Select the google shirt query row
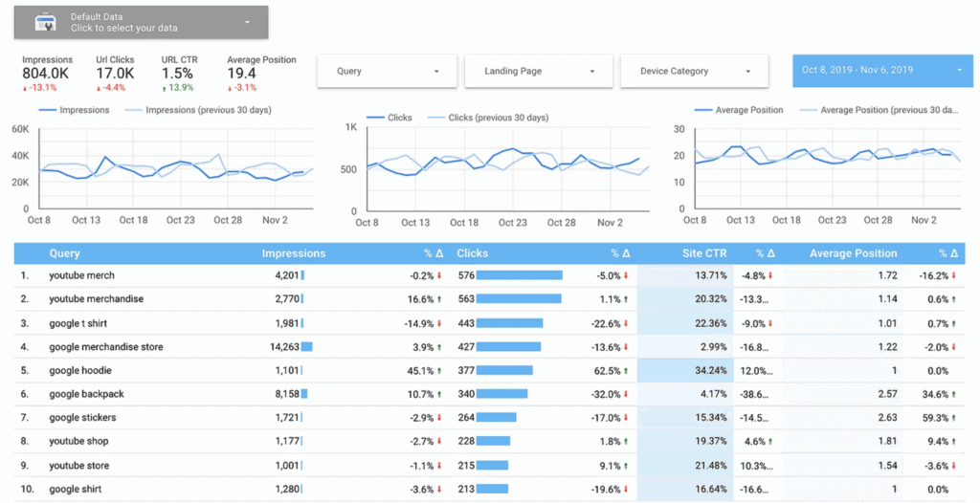980x503 pixels. 489,490
